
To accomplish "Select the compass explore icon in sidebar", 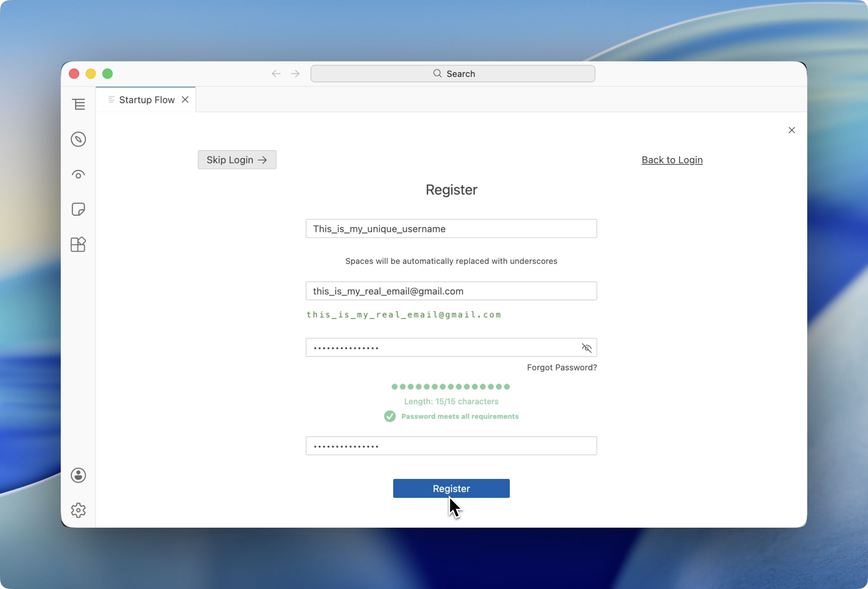I will point(78,139).
